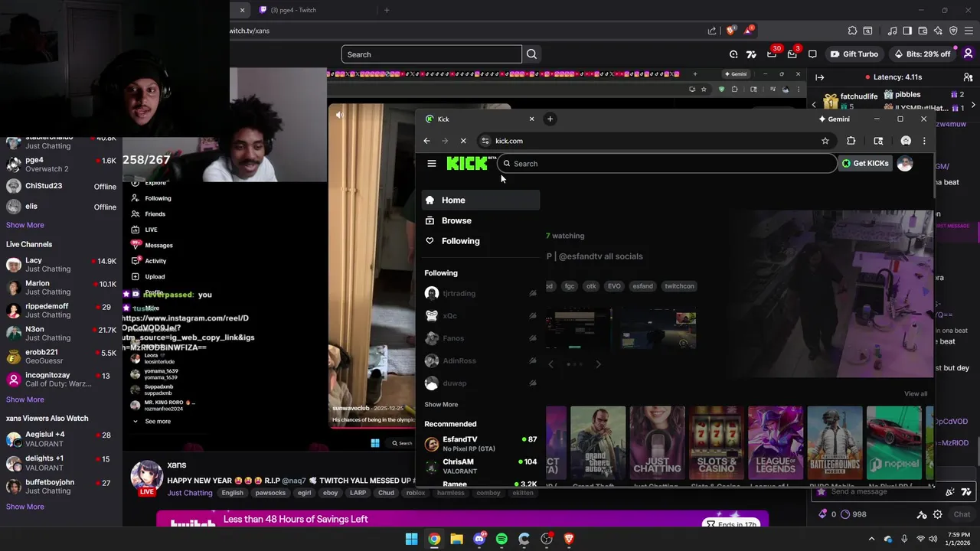Expand Show More under Live Channels
Image resolution: width=980 pixels, height=551 pixels.
pos(25,399)
